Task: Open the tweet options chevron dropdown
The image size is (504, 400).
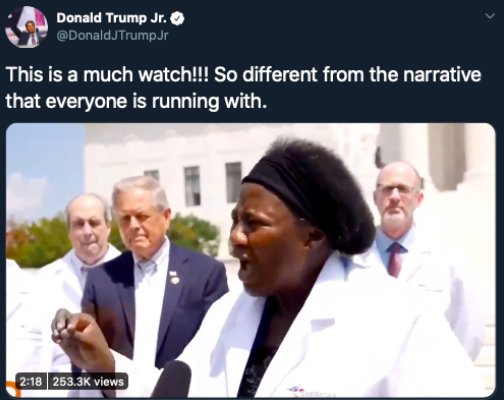Action: pyautogui.click(x=489, y=16)
